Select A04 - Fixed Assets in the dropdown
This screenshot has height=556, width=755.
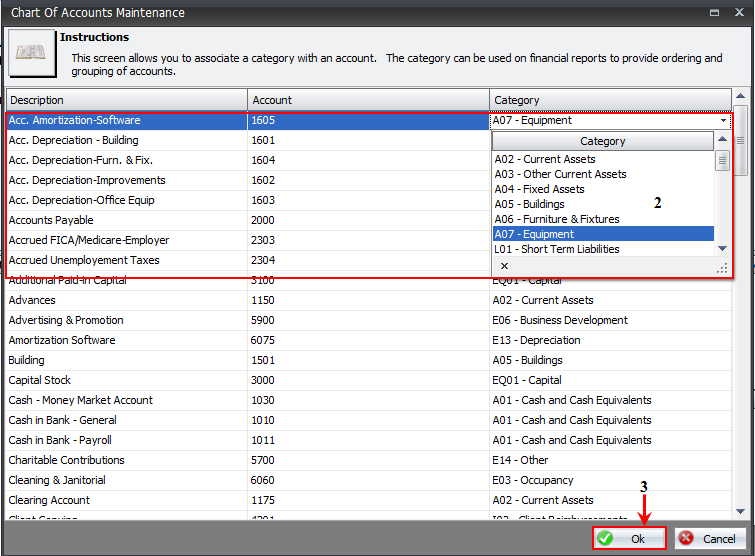(540, 189)
